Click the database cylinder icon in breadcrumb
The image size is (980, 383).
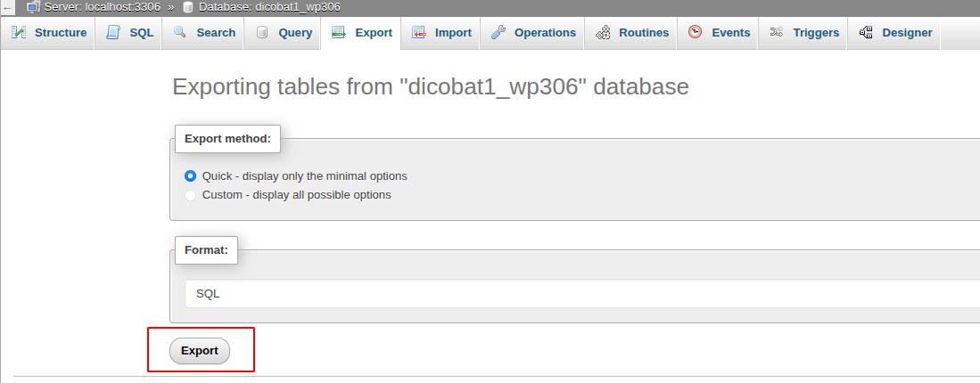[187, 7]
